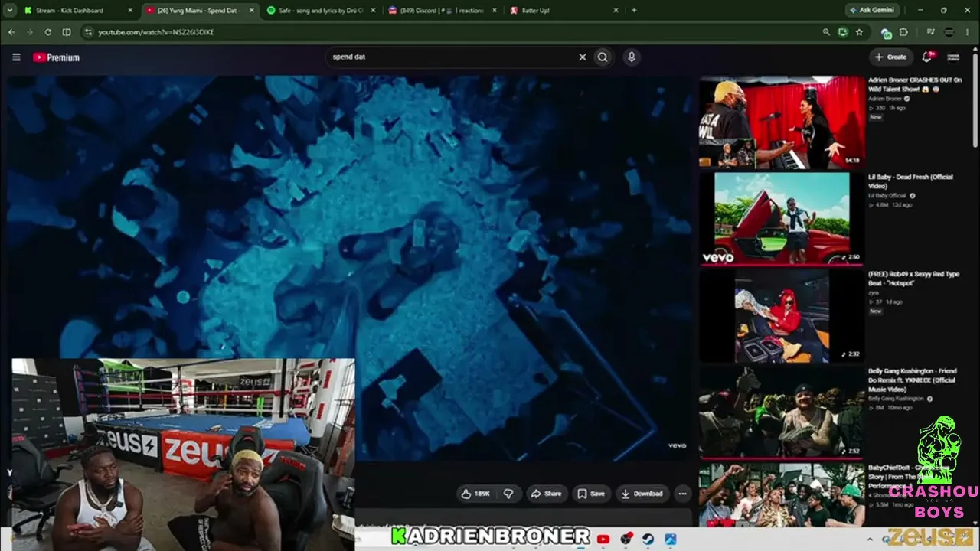
Task: Go forward in the browser
Action: coord(30,32)
